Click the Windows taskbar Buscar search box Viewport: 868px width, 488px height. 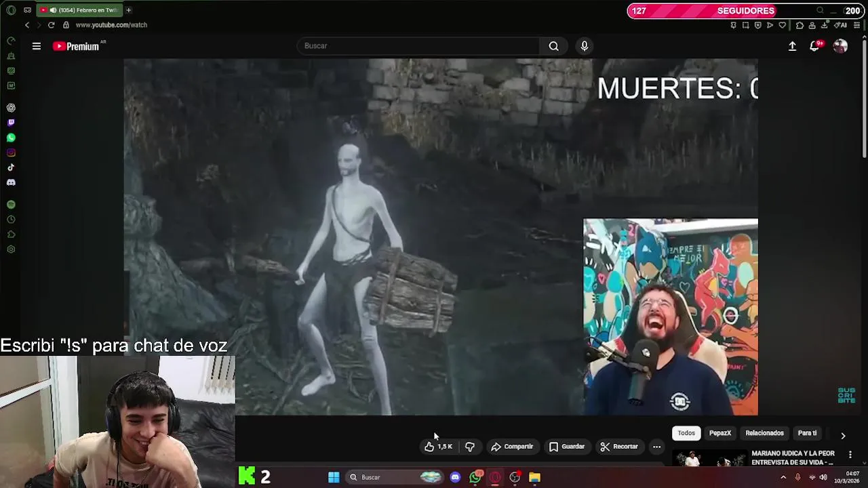coord(395,477)
